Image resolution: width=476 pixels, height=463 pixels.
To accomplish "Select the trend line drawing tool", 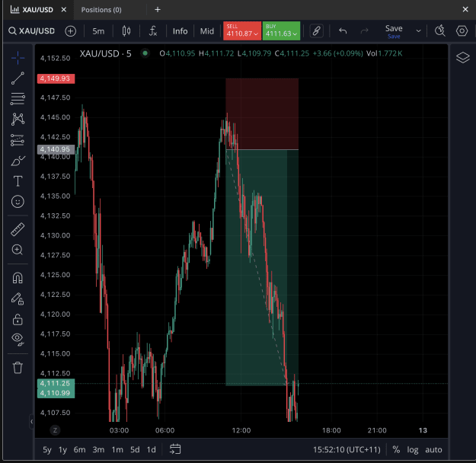I will tap(18, 78).
